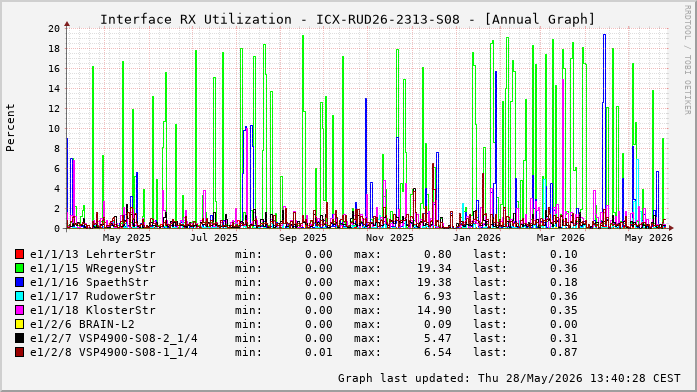Click the last value 0.10 for LehrterStr

point(564,254)
